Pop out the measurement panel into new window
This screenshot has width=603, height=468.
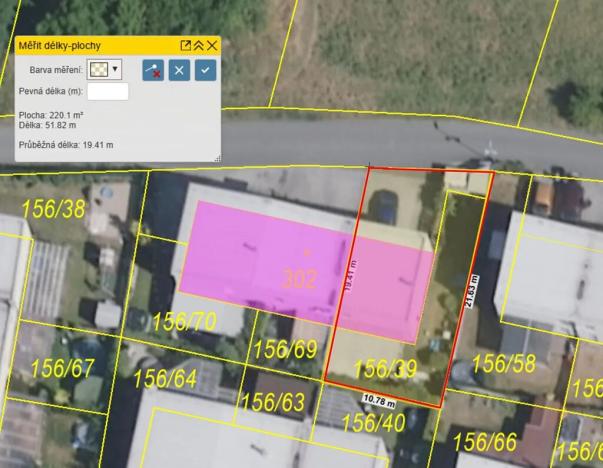click(185, 45)
